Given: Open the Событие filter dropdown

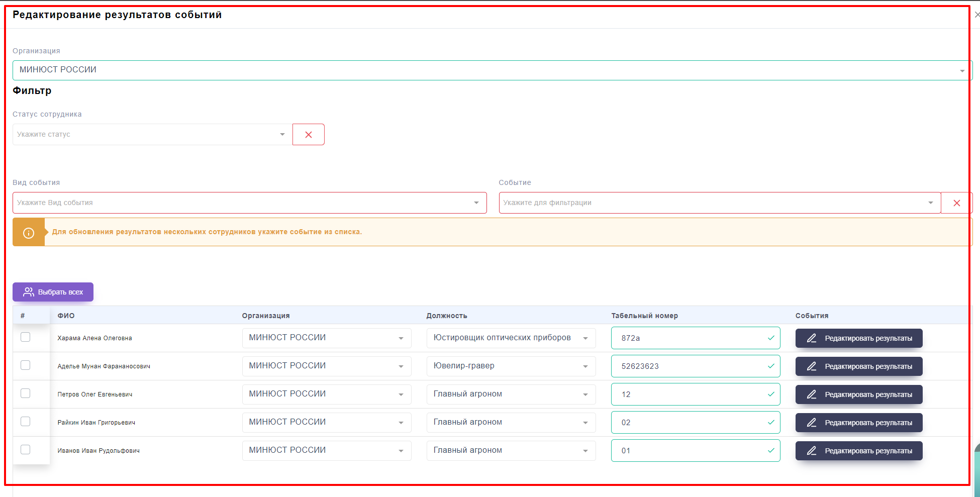Looking at the screenshot, I should tap(719, 203).
